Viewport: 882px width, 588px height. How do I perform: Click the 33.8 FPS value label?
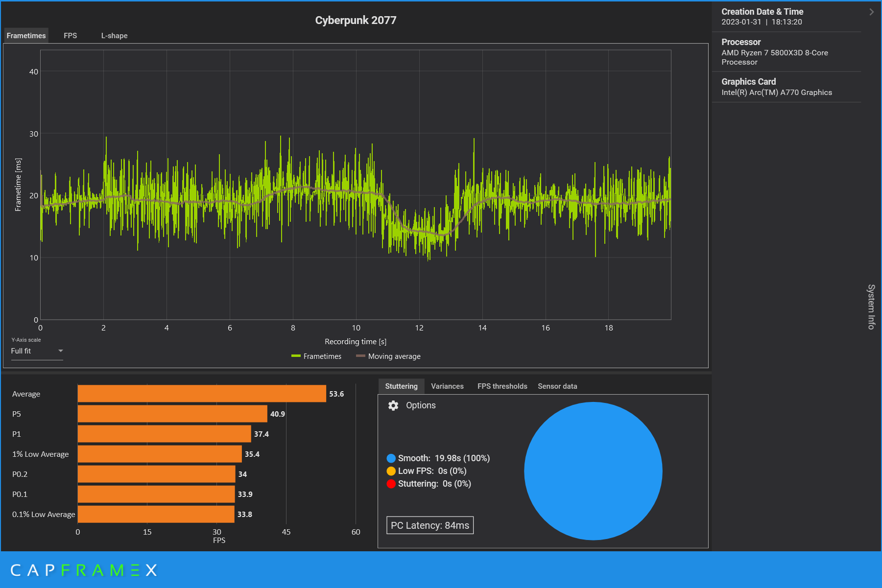pyautogui.click(x=245, y=514)
